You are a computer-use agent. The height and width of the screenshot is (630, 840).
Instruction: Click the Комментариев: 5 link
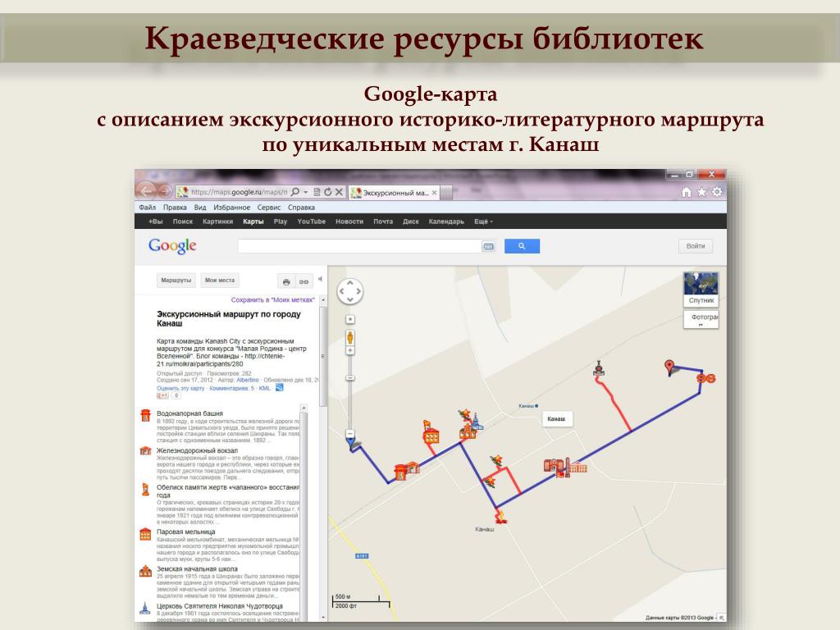pos(232,388)
